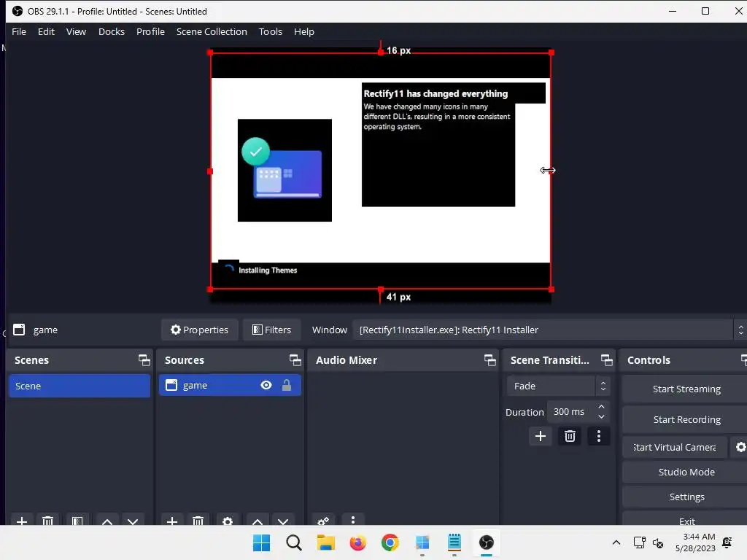Open the Tools menu
The height and width of the screenshot is (560, 747).
(271, 32)
